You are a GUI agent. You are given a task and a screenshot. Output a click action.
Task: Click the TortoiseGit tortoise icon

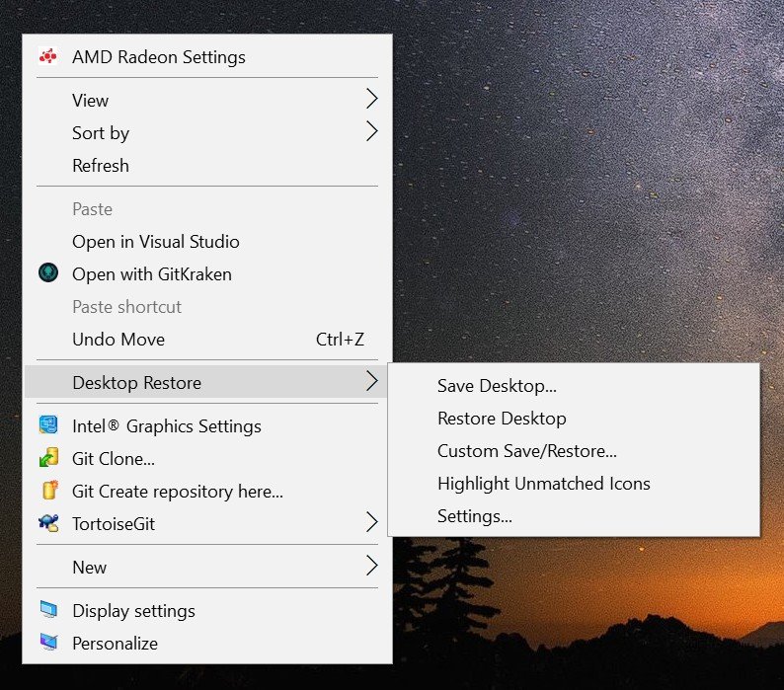click(x=47, y=523)
